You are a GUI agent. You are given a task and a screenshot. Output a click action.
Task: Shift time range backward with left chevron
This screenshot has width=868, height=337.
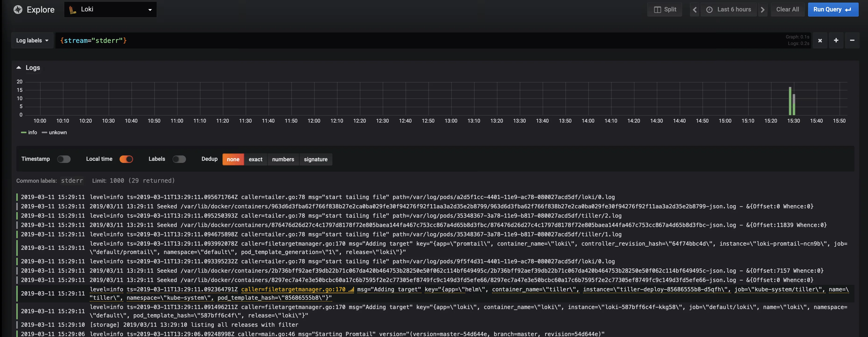(x=694, y=9)
